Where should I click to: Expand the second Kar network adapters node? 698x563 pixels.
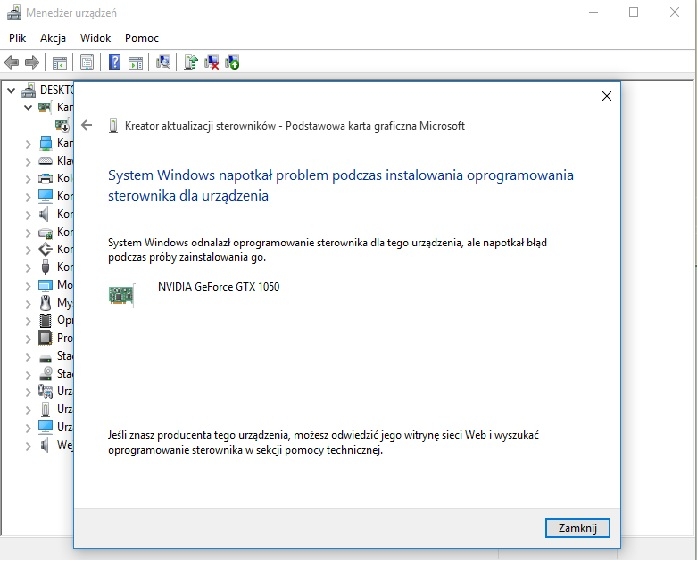click(28, 144)
